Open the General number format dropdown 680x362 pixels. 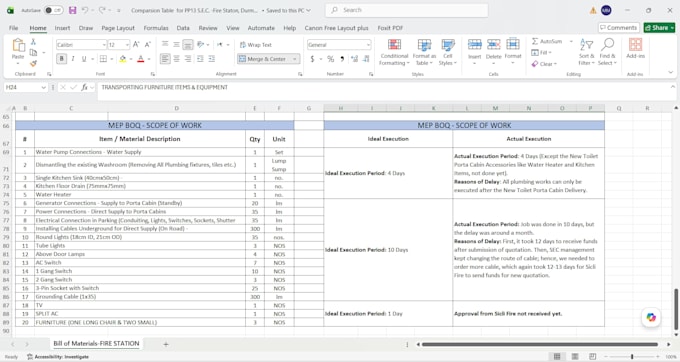point(368,45)
